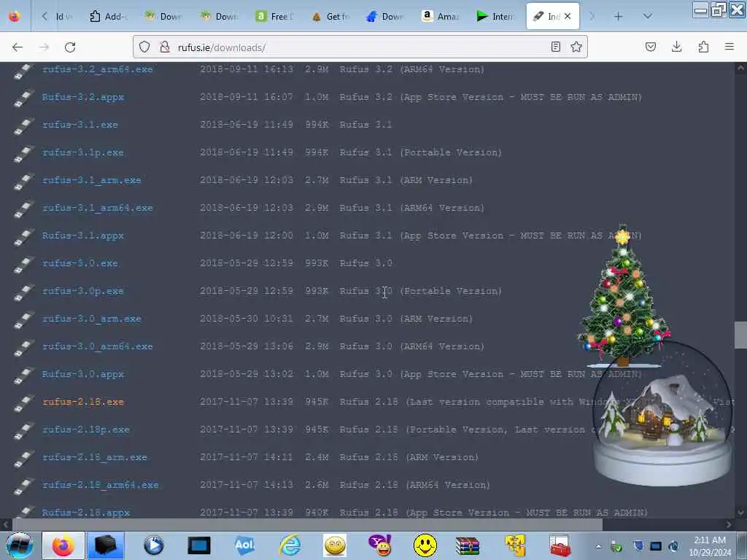The width and height of the screenshot is (747, 560).
Task: Click USB drive icon beside rufus-2.18.exe
Action: point(23,403)
